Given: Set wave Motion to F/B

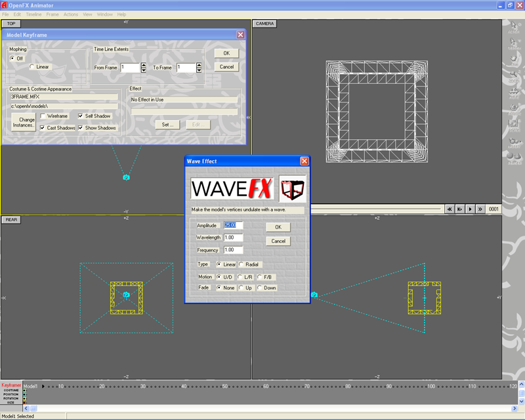Looking at the screenshot, I should click(259, 277).
